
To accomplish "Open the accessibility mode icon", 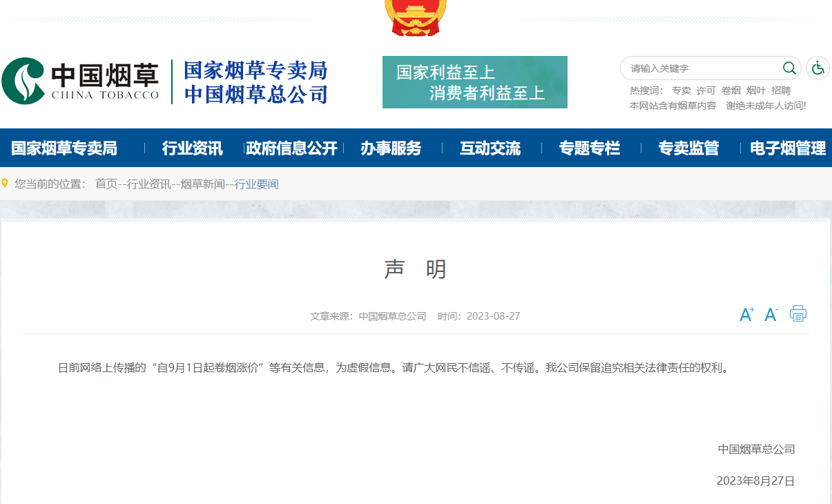I will coord(818,68).
